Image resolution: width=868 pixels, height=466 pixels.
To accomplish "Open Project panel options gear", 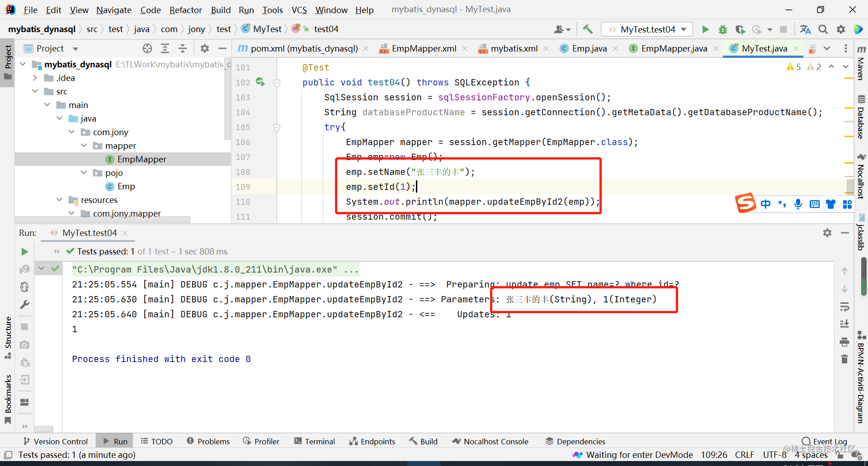I will [205, 48].
